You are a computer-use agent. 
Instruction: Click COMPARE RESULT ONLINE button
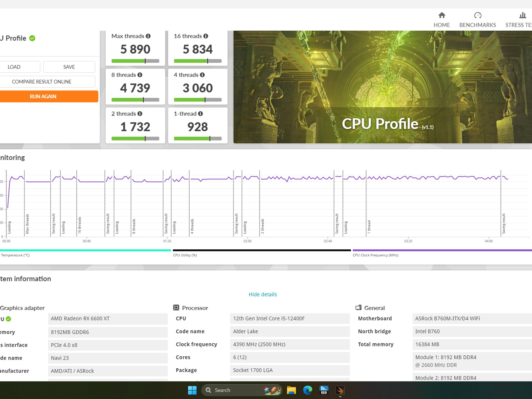42,82
